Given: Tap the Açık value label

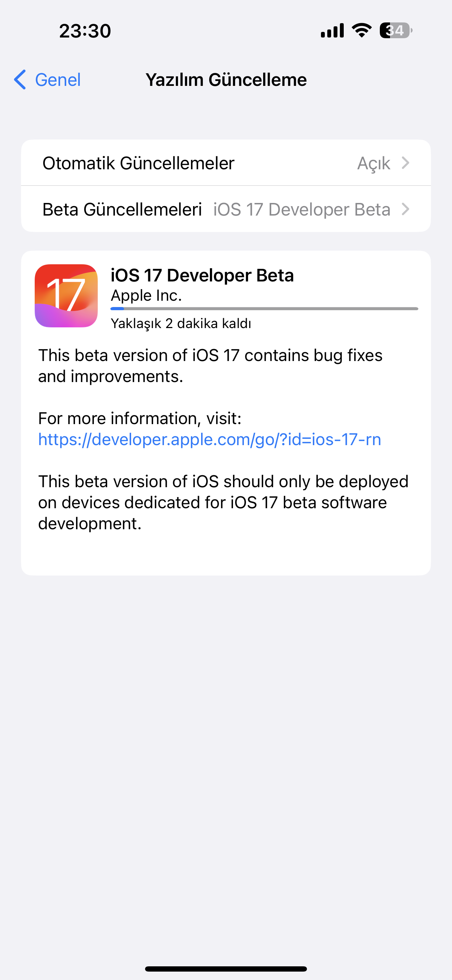Looking at the screenshot, I should click(x=374, y=164).
